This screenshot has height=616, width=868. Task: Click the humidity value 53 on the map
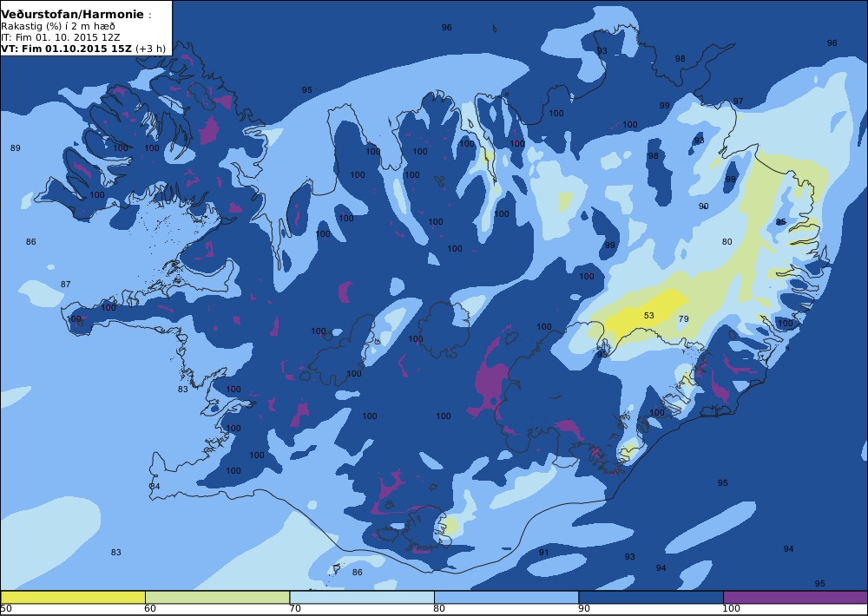tap(648, 316)
